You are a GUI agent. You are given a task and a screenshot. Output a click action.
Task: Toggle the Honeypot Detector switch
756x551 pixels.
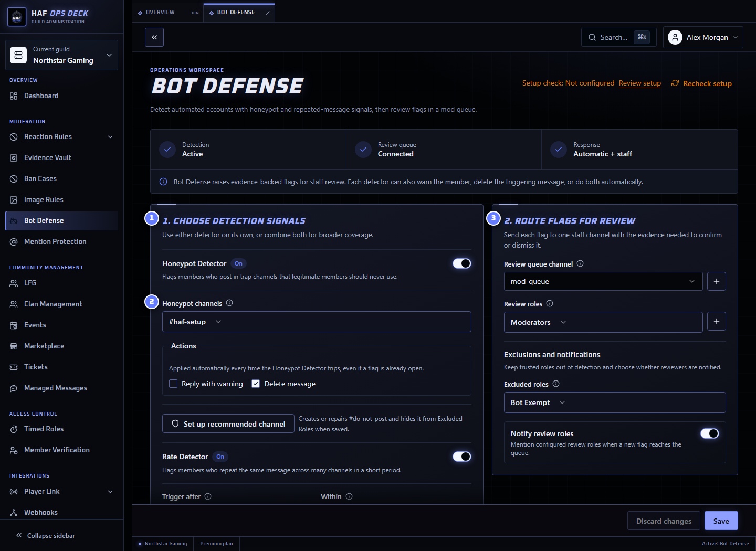pyautogui.click(x=462, y=263)
